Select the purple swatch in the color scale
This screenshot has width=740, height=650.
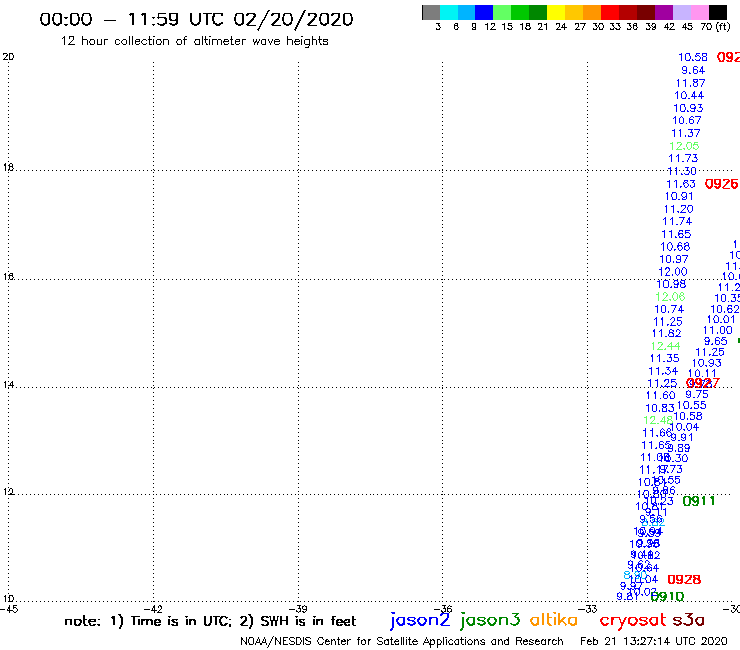pyautogui.click(x=664, y=12)
